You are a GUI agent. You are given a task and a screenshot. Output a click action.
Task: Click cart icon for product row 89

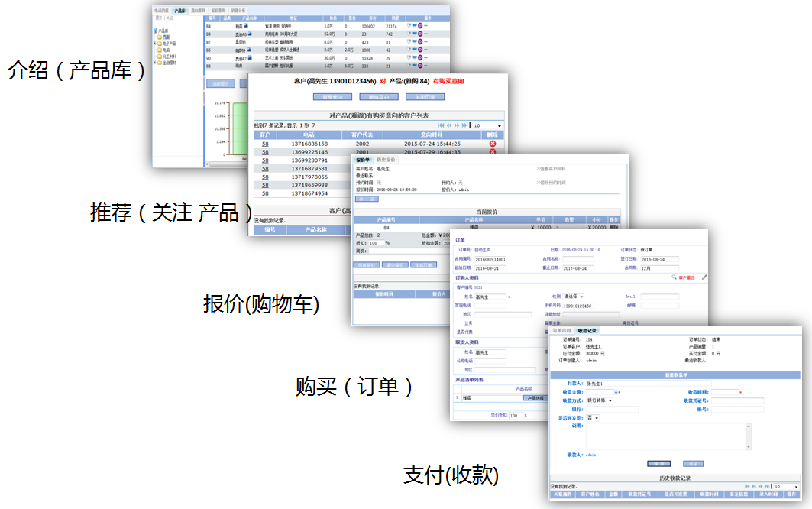coord(415,34)
